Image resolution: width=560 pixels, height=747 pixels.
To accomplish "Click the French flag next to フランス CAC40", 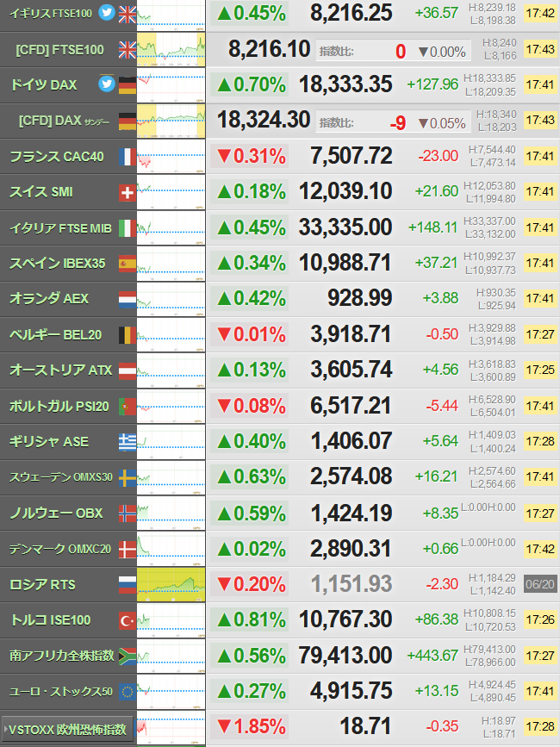I will [x=128, y=156].
